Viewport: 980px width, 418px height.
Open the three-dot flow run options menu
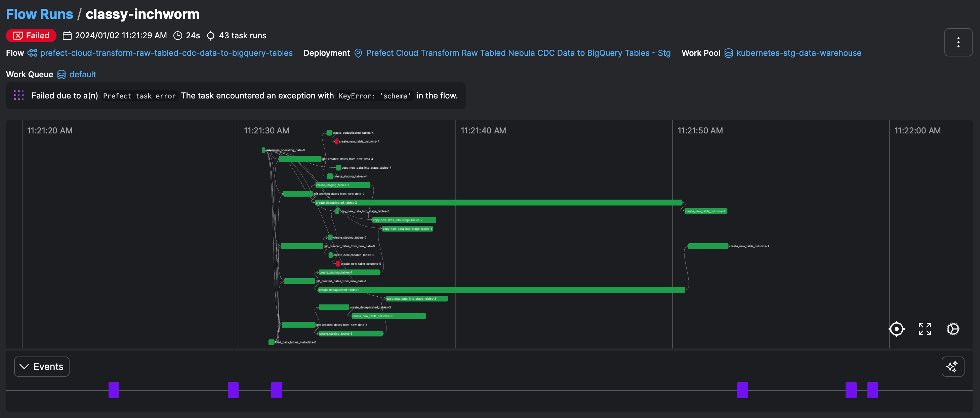[x=957, y=42]
